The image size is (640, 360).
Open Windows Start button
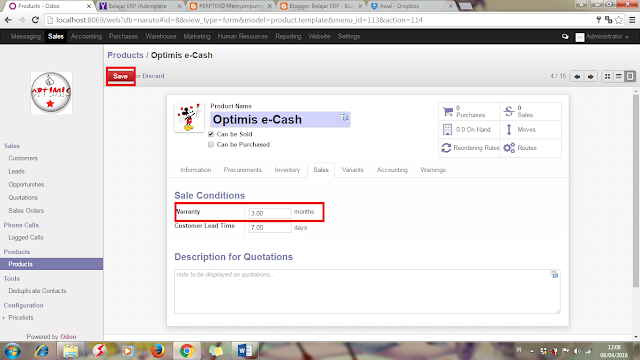coord(12,351)
